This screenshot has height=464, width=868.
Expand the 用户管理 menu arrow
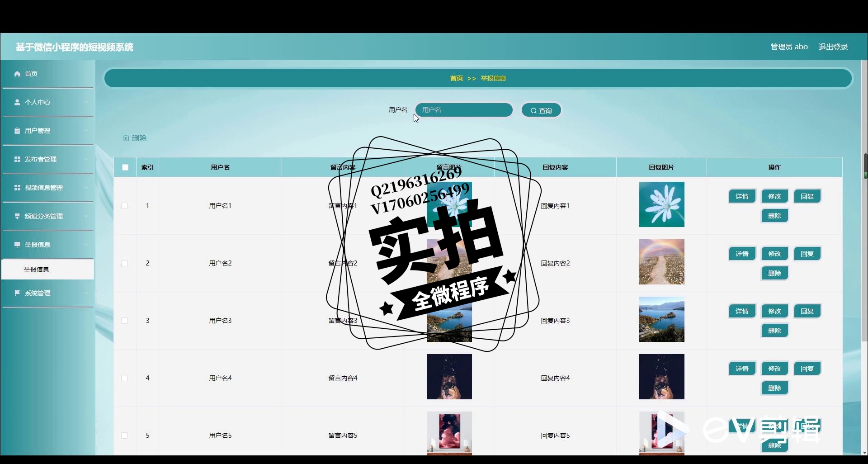(x=86, y=131)
